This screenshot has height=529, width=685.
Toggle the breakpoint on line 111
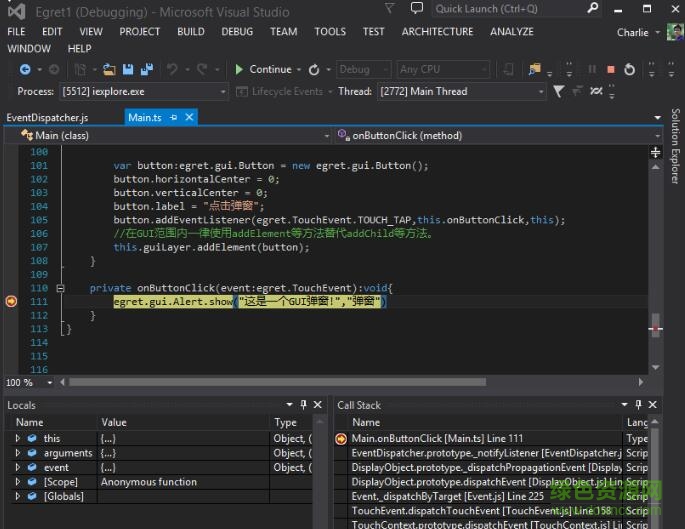click(12, 301)
